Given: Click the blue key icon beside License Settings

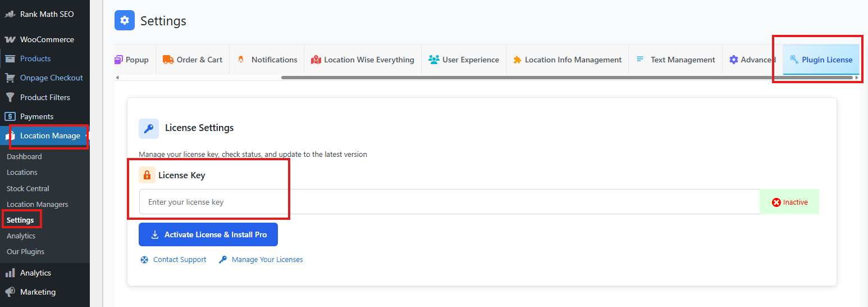Looking at the screenshot, I should pos(149,128).
